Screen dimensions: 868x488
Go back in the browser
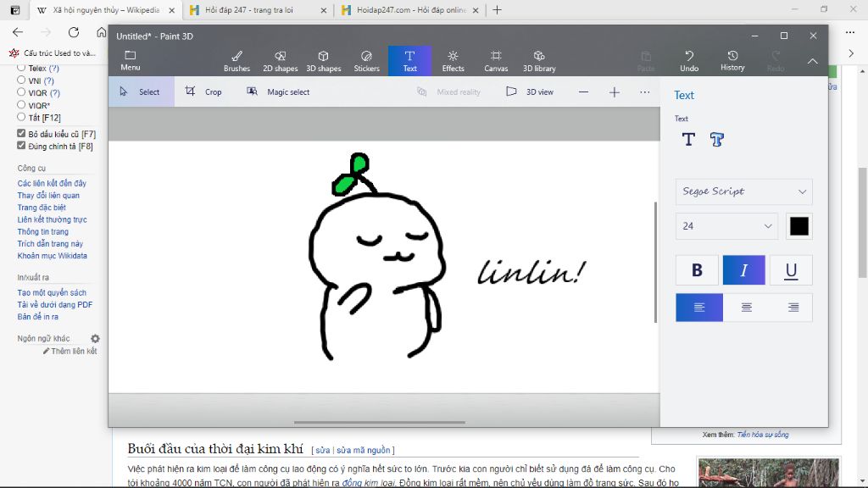(18, 32)
